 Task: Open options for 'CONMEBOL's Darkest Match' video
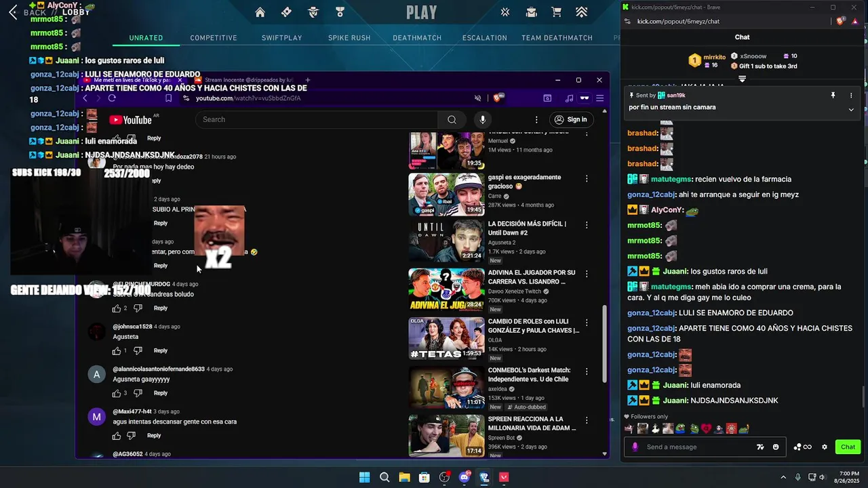tap(587, 371)
